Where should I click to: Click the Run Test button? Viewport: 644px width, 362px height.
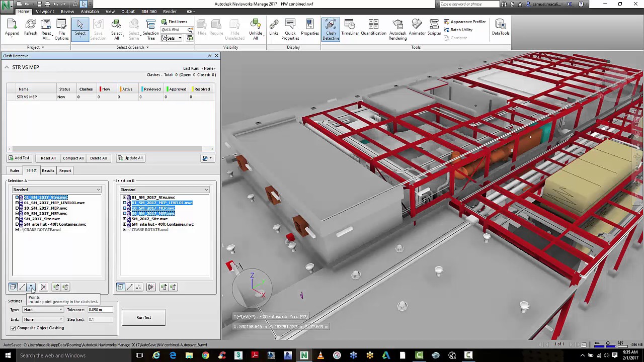tap(143, 318)
